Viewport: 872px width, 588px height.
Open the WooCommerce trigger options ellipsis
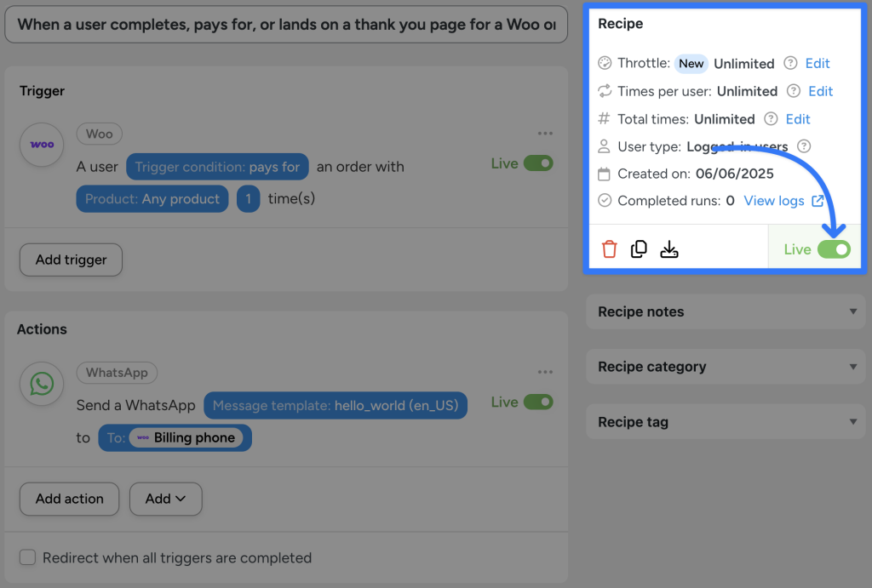[x=545, y=134]
